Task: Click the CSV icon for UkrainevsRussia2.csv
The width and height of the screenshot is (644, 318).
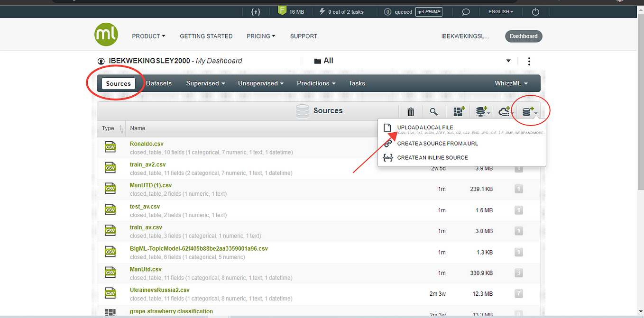Action: pos(110,293)
